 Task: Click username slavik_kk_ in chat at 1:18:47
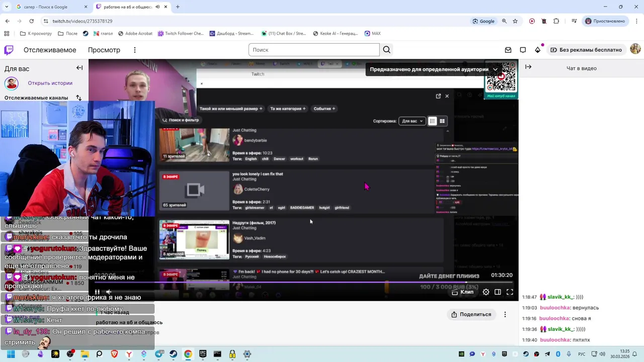[x=560, y=297]
